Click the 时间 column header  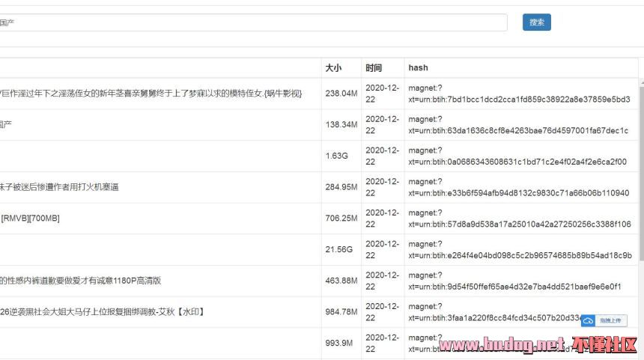(374, 67)
